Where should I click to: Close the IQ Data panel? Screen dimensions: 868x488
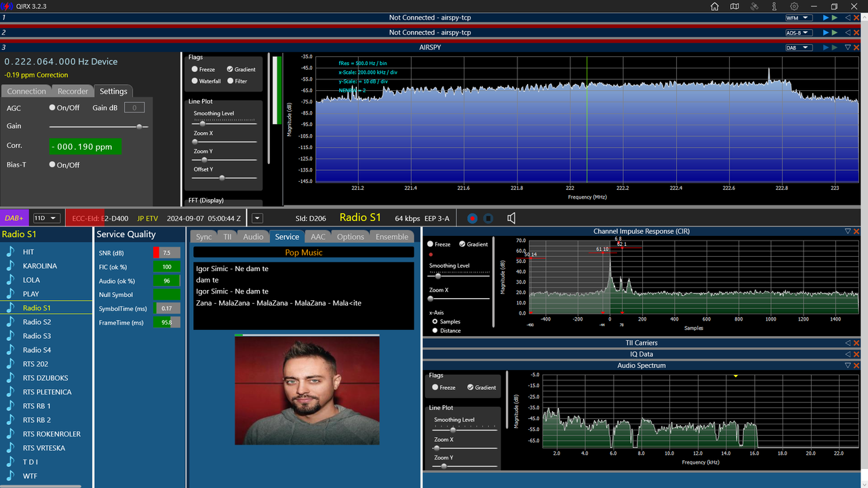[856, 354]
